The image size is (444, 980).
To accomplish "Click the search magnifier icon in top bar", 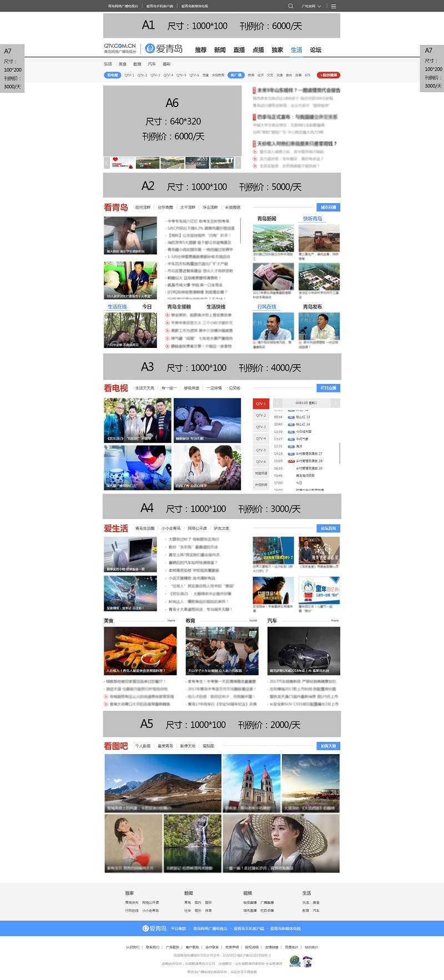I will pyautogui.click(x=290, y=6).
